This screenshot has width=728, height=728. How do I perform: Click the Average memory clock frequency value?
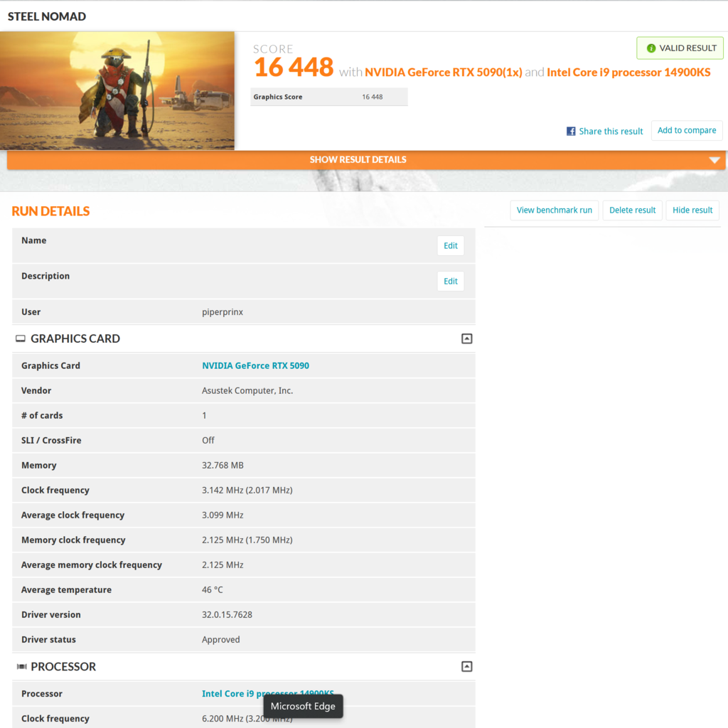(223, 565)
